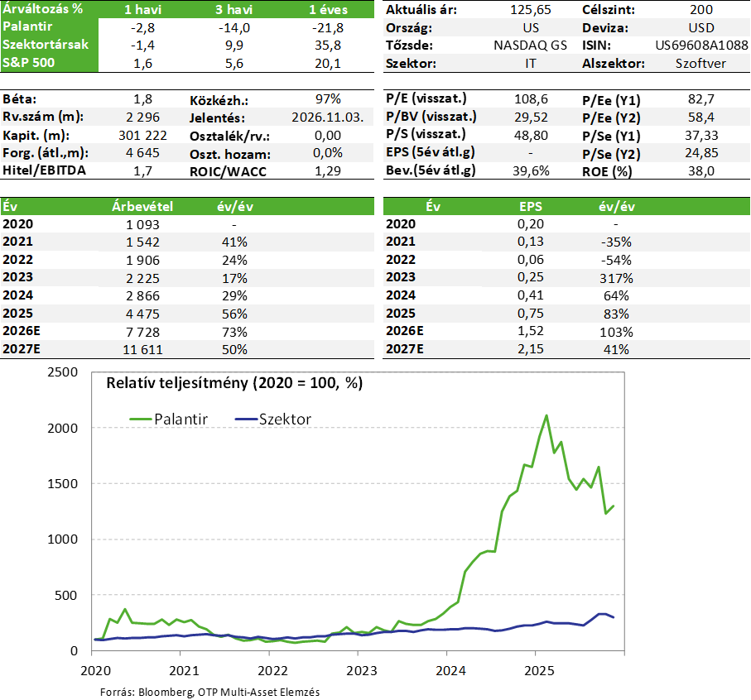Click the Forg. (átl.,m) value 4 645

pos(142,153)
